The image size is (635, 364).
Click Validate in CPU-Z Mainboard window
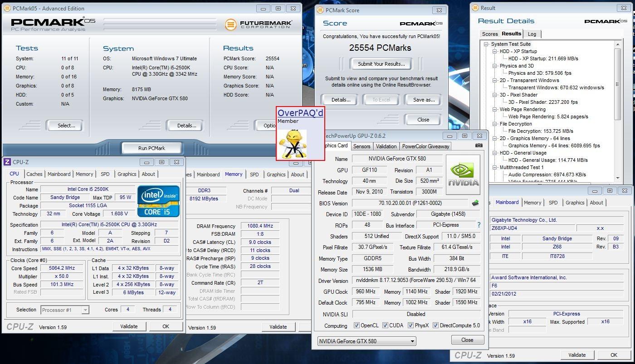point(577,355)
